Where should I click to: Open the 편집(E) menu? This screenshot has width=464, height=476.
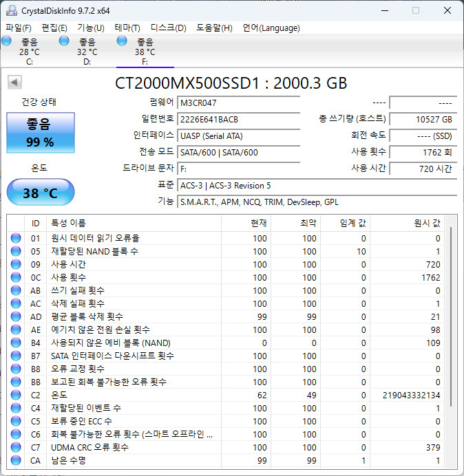(54, 28)
